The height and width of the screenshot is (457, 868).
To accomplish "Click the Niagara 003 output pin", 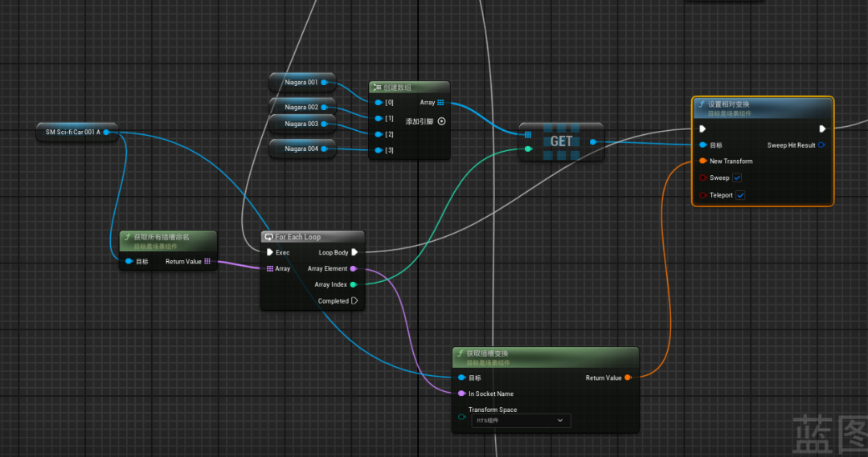I will pyautogui.click(x=324, y=124).
